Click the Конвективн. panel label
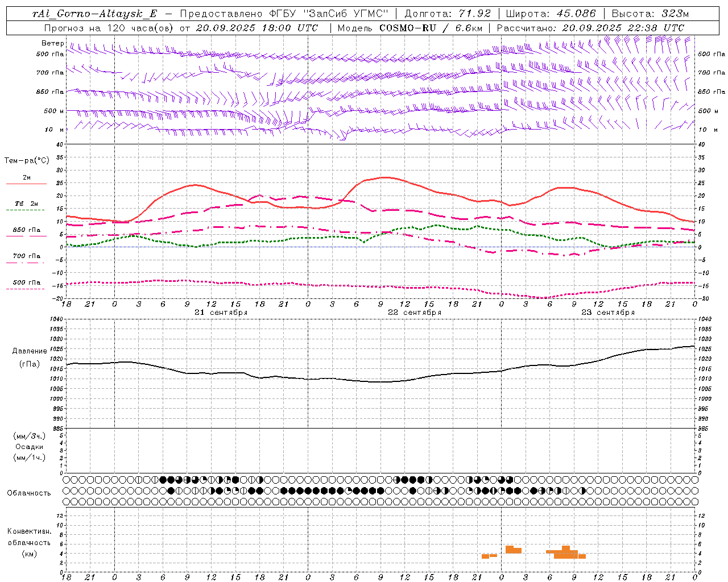 click(x=30, y=531)
